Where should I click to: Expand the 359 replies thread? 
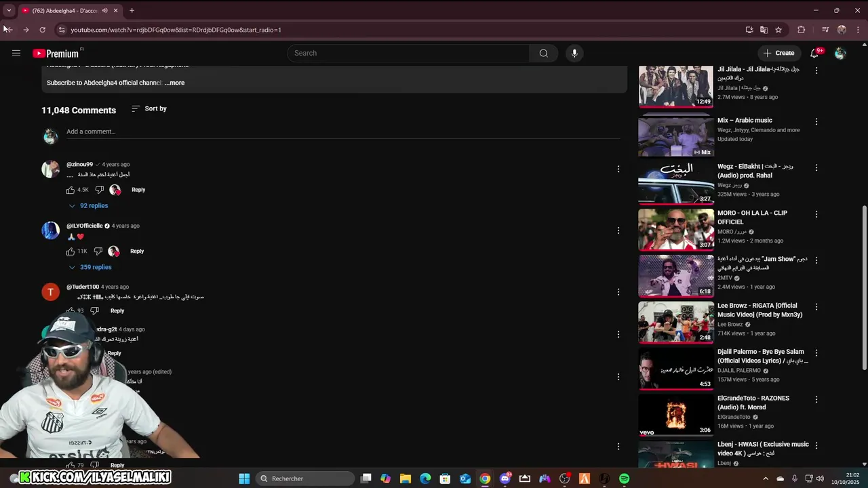90,268
